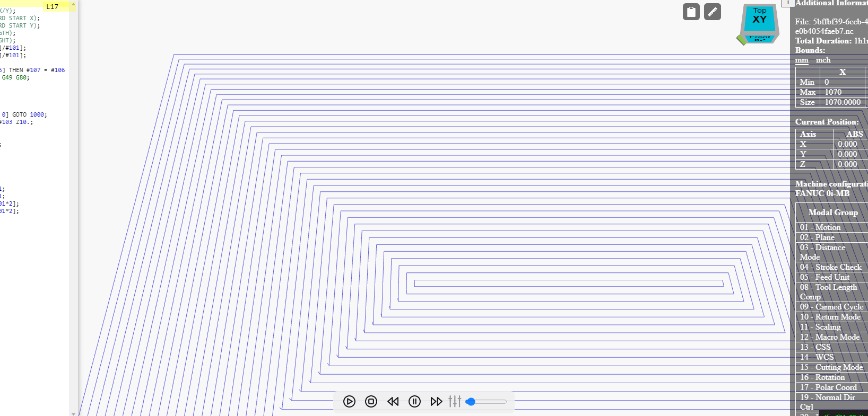Click the 11 - Scaling row

[x=832, y=327]
